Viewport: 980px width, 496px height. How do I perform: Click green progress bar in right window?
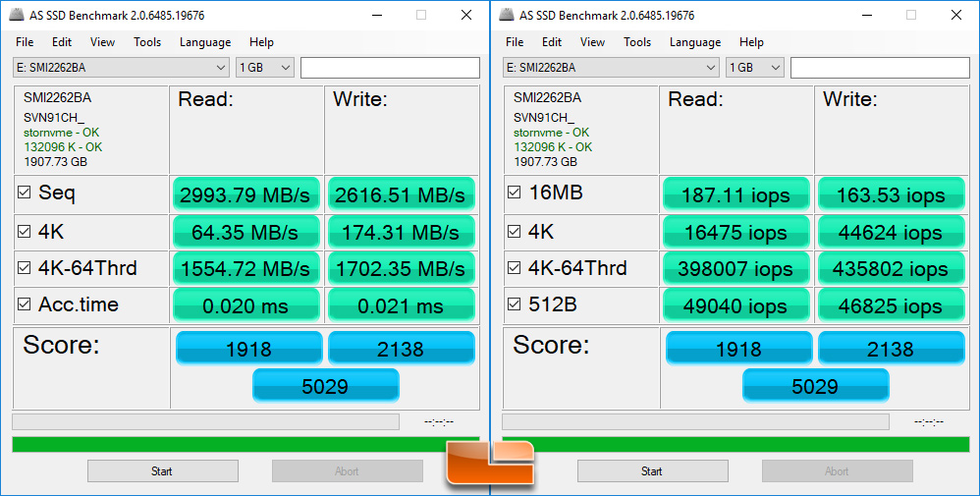click(735, 444)
